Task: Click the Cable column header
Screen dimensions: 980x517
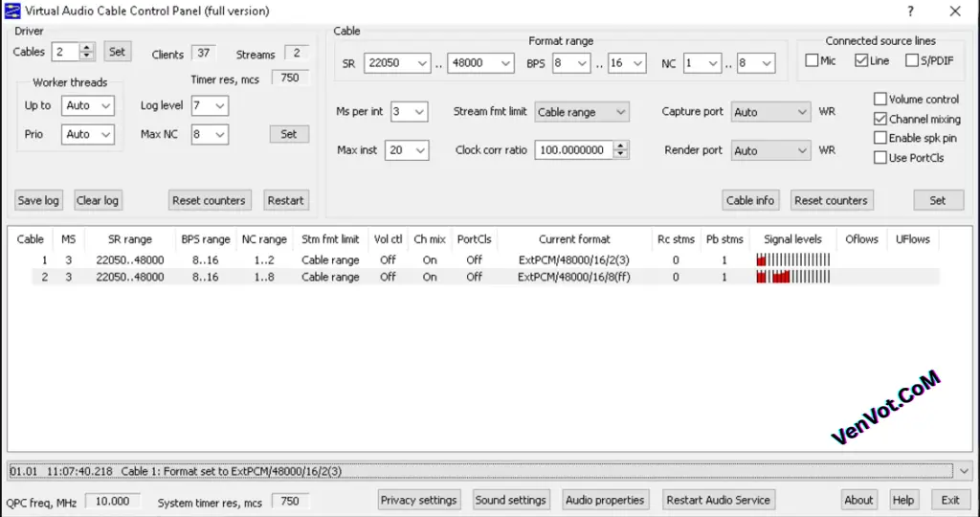Action: coord(31,239)
